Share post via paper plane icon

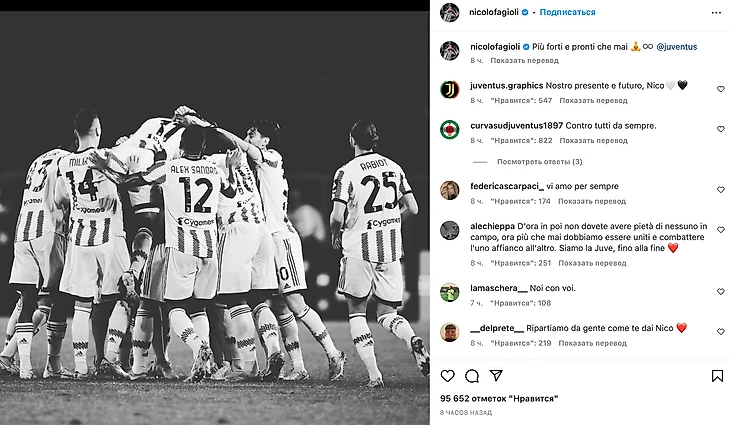tap(496, 375)
